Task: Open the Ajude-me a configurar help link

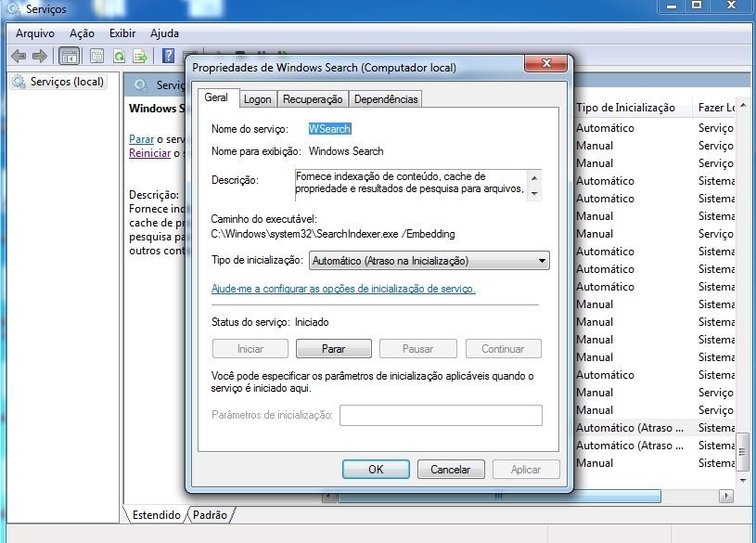Action: pyautogui.click(x=343, y=289)
